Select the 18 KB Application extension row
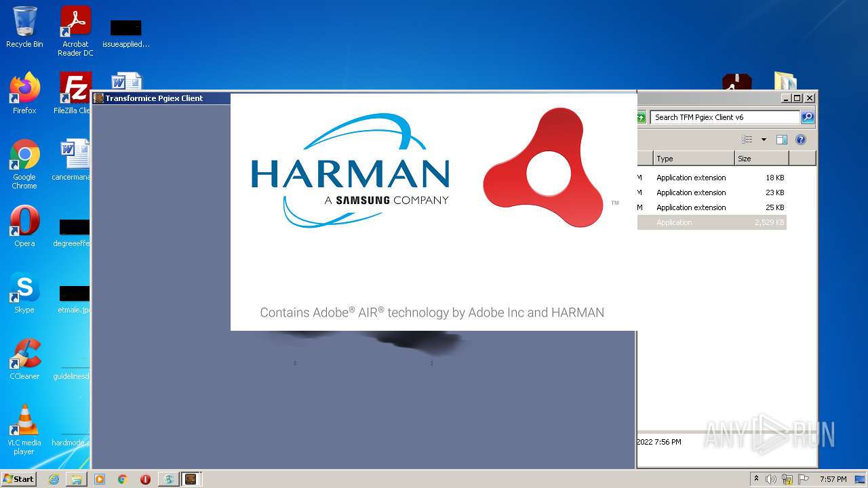Screen dimensions: 868x488 coord(711,178)
